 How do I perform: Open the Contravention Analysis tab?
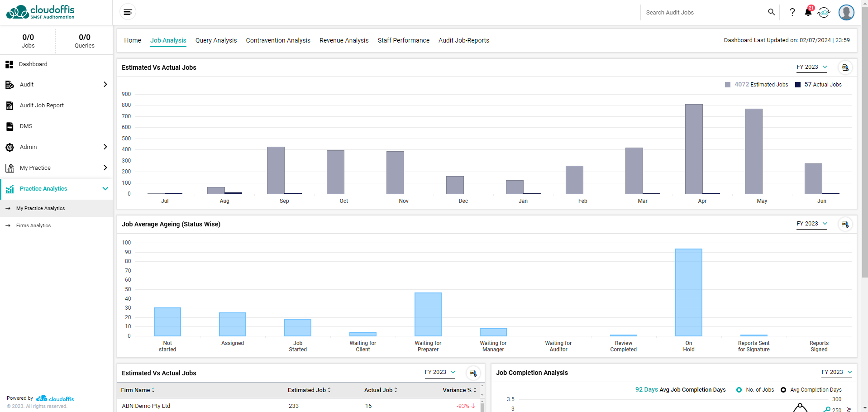pyautogui.click(x=278, y=40)
